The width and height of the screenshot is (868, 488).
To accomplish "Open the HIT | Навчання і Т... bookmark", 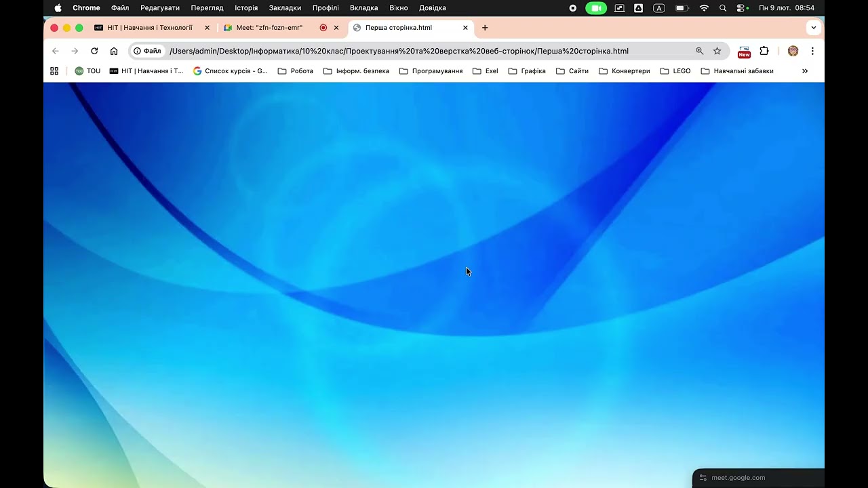I will (146, 70).
